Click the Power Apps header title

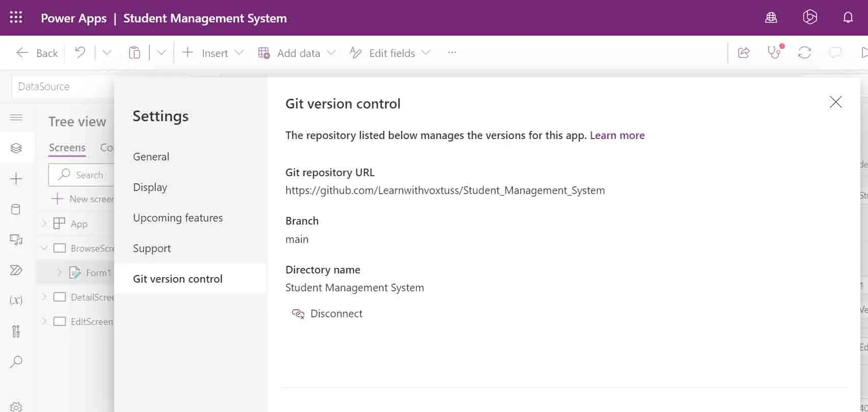tap(73, 18)
